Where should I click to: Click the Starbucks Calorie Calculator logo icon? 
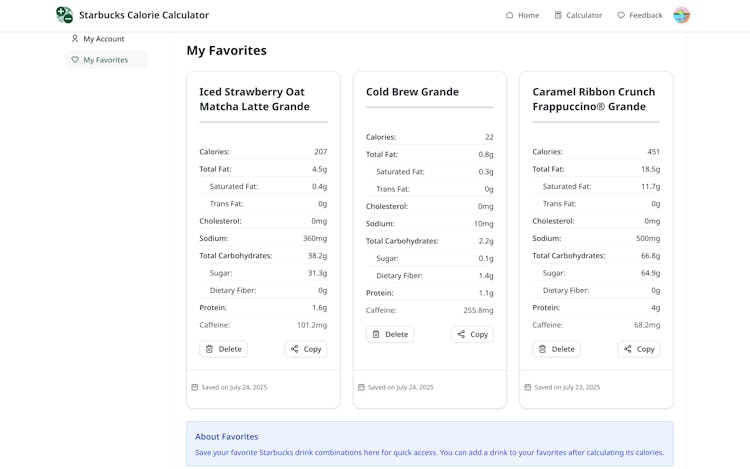pos(64,15)
